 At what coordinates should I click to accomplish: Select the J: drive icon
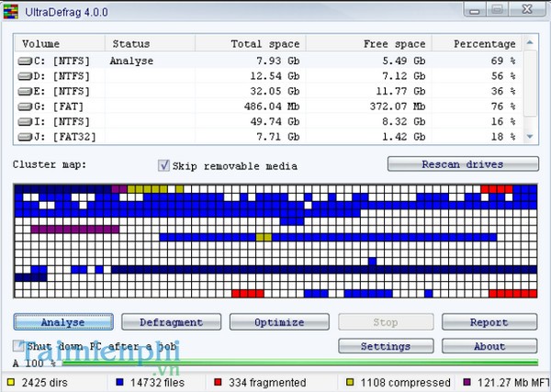click(x=25, y=137)
